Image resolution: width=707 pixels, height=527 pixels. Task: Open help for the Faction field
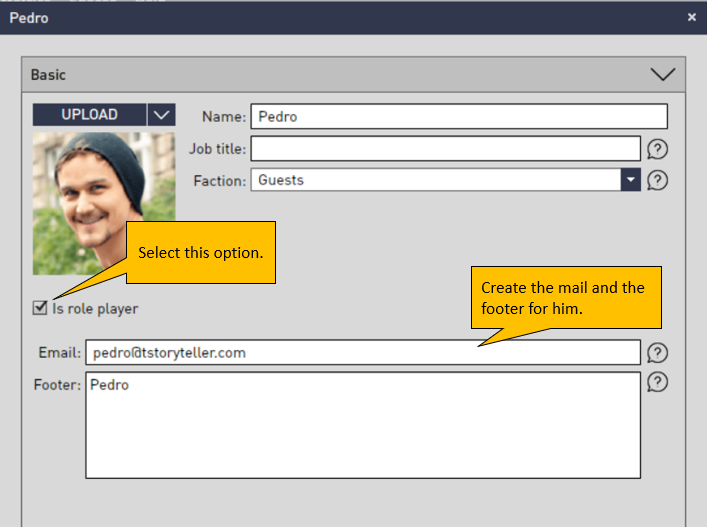pyautogui.click(x=657, y=180)
